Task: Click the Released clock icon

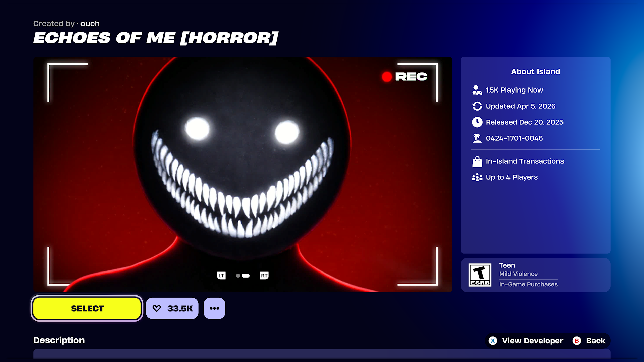Action: (x=477, y=122)
